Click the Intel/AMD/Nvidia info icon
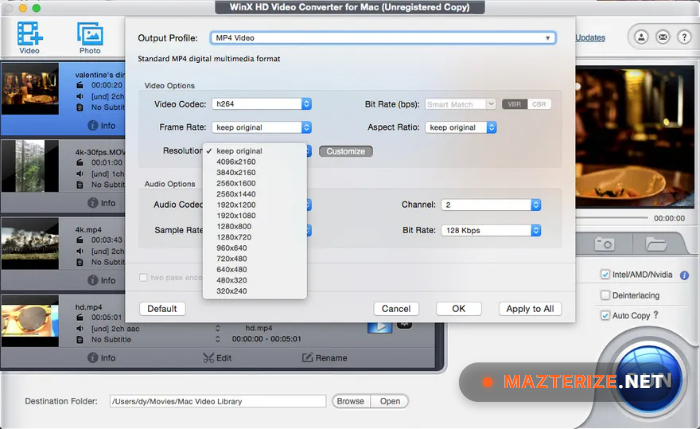The height and width of the screenshot is (429, 700). pos(684,275)
